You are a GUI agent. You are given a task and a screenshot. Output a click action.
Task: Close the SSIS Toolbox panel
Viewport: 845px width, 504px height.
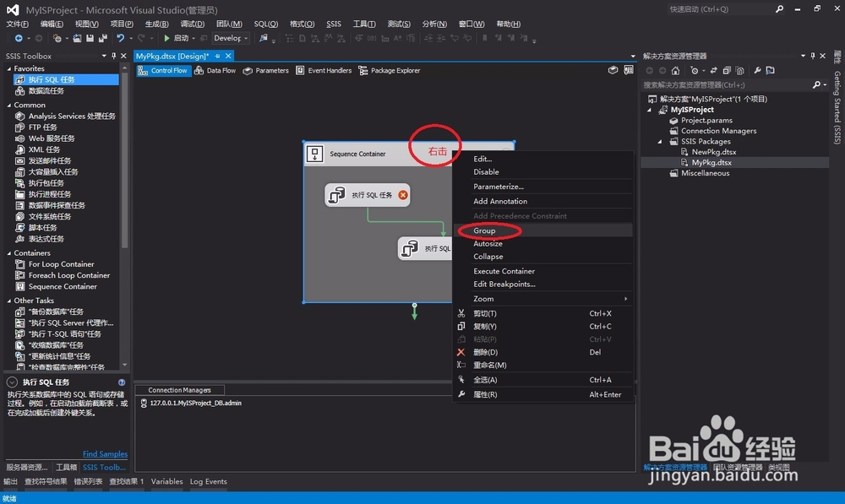(x=123, y=56)
